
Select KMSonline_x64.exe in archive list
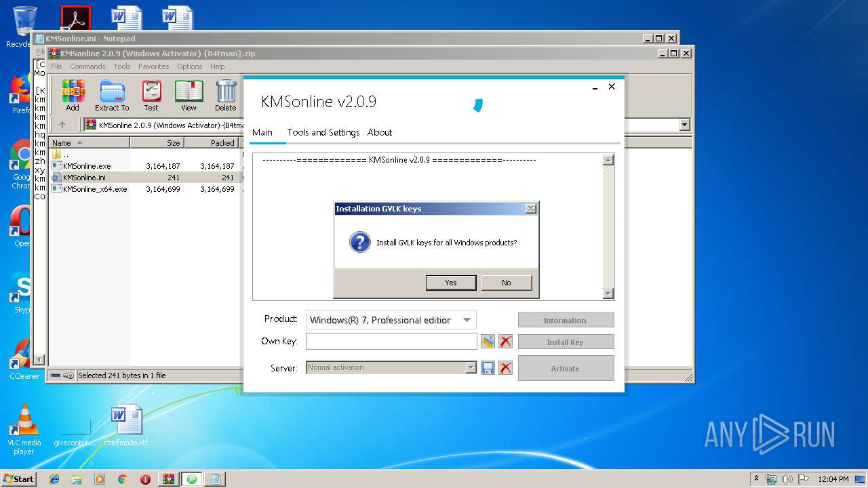[x=94, y=189]
